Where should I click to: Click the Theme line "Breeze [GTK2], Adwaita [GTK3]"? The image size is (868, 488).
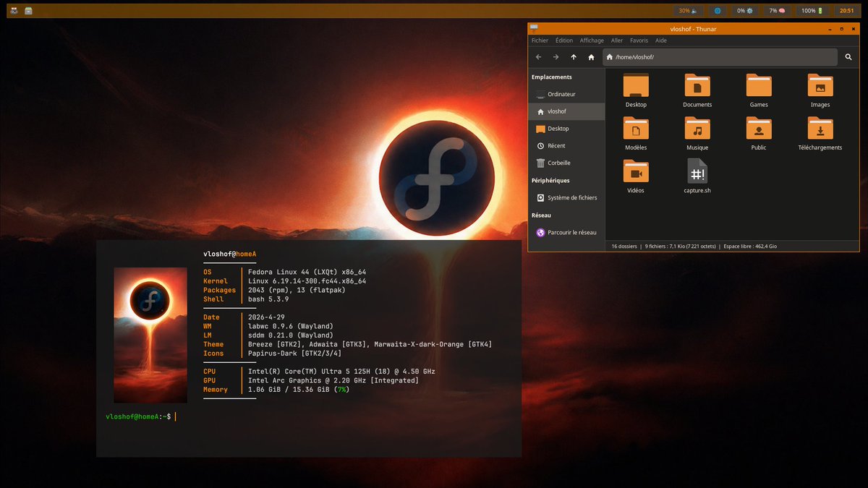[x=370, y=344]
